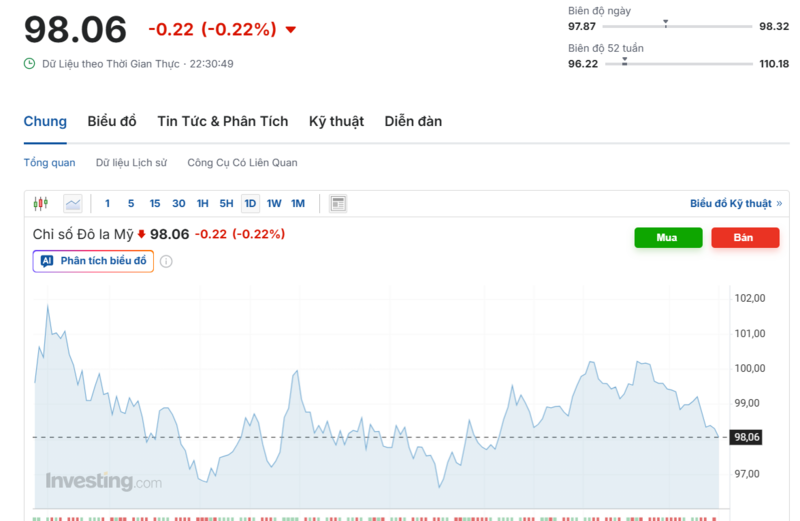Switch to the Kỹ thuật tab
Image resolution: width=800 pixels, height=521 pixels.
tap(336, 121)
